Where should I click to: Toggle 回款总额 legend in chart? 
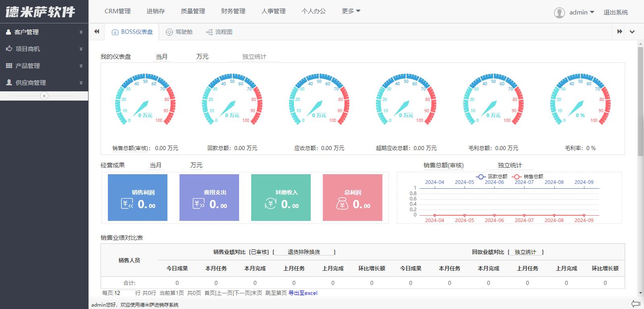(491, 176)
